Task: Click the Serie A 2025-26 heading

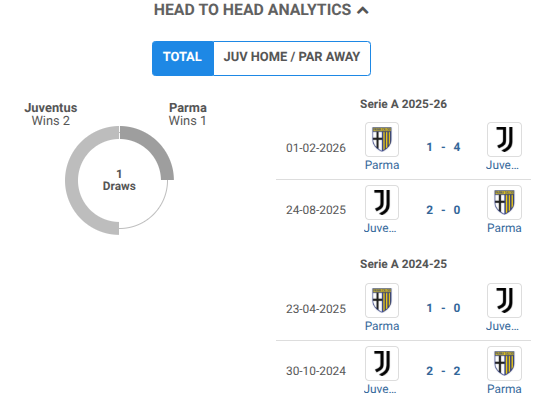Action: pyautogui.click(x=403, y=104)
